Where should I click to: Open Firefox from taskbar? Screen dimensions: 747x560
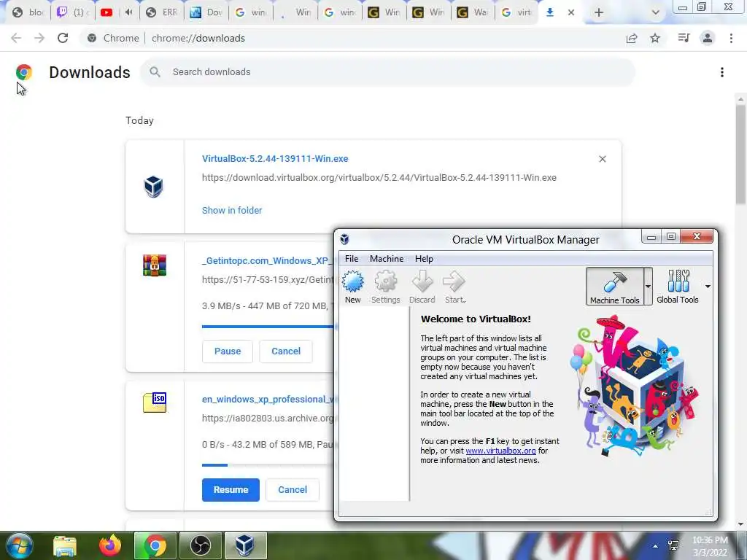tap(110, 545)
